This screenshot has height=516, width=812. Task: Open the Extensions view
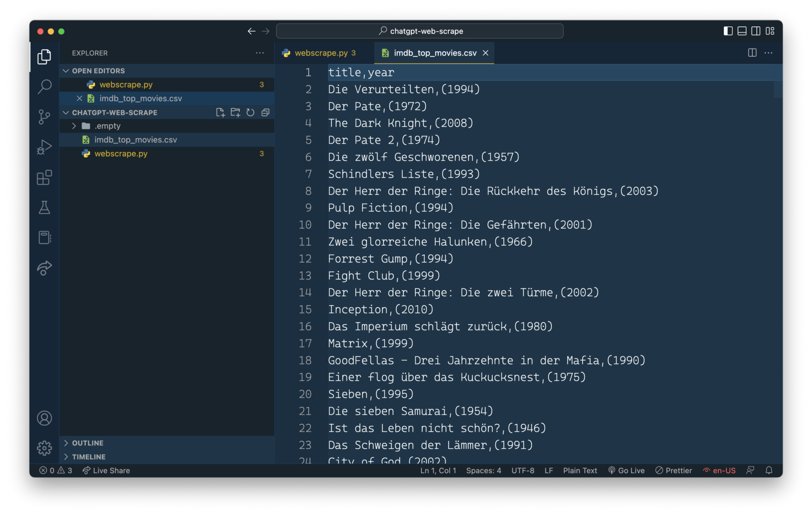click(x=44, y=178)
